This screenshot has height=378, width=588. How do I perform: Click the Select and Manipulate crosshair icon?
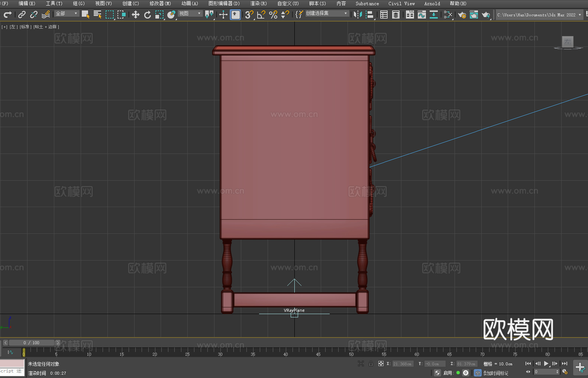coord(223,14)
